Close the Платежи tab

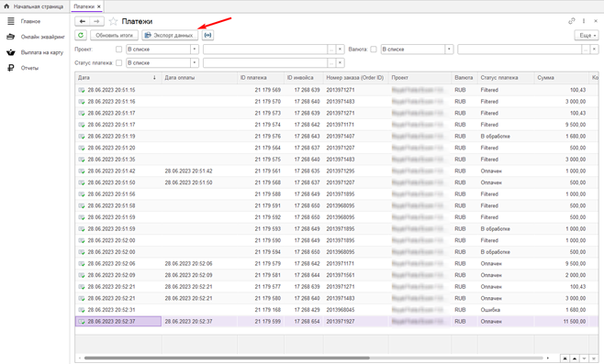(x=99, y=6)
